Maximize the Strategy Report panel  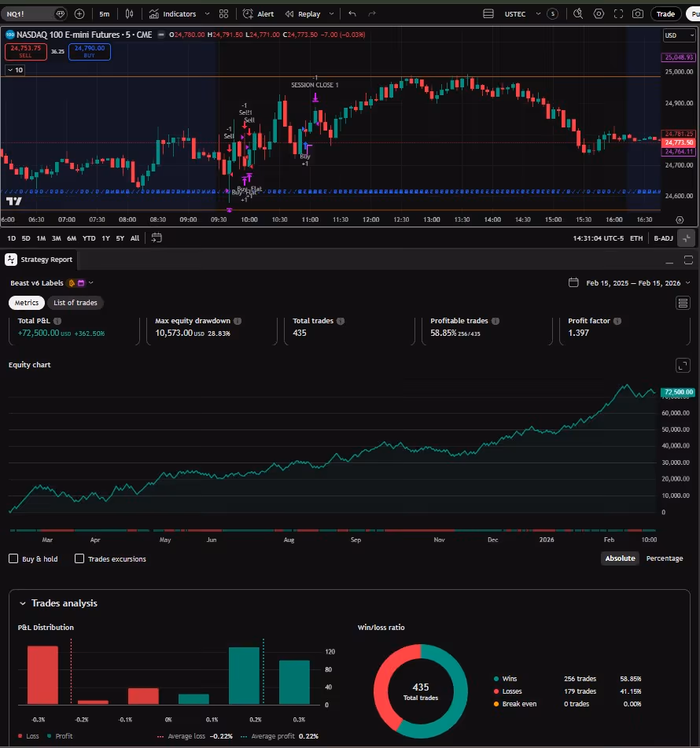(x=688, y=260)
